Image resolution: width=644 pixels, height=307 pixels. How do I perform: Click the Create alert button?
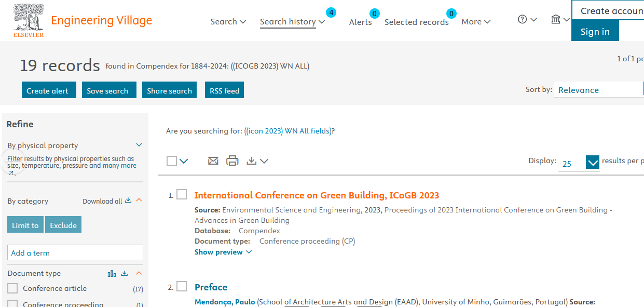tap(49, 90)
